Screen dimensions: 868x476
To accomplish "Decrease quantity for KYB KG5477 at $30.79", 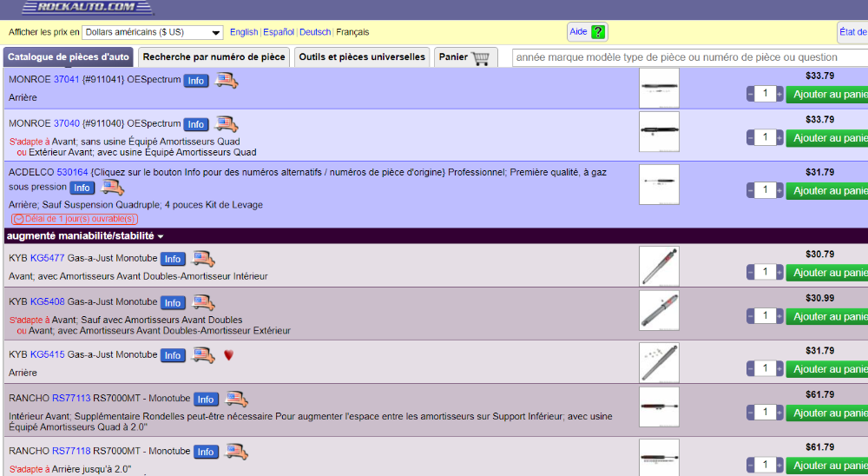I will pos(751,273).
